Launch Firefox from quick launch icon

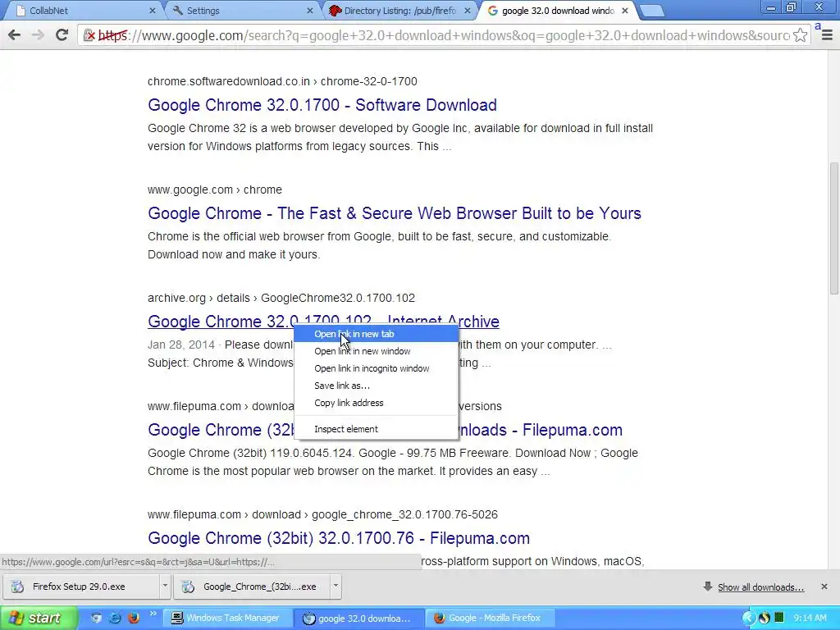pyautogui.click(x=134, y=619)
